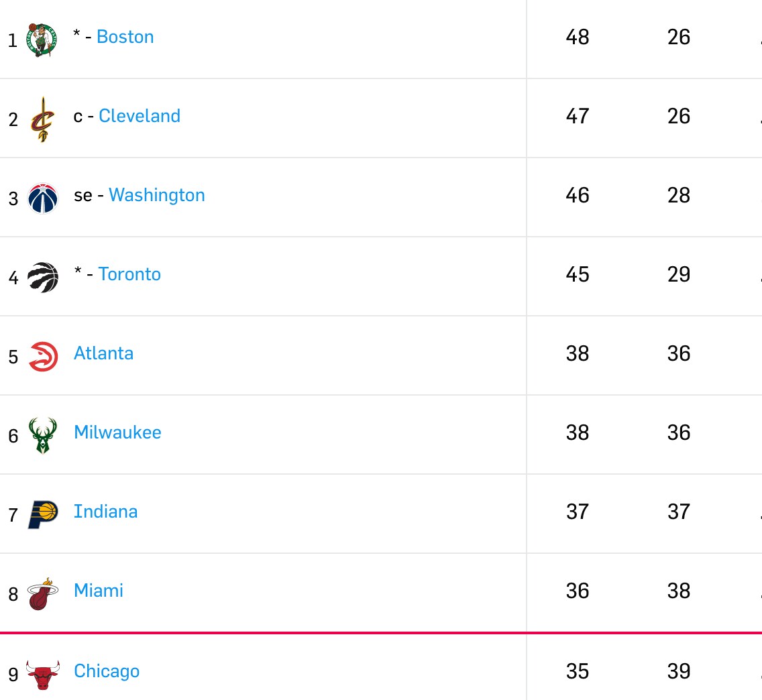Select the Washington team link
This screenshot has height=700, width=762.
click(156, 195)
